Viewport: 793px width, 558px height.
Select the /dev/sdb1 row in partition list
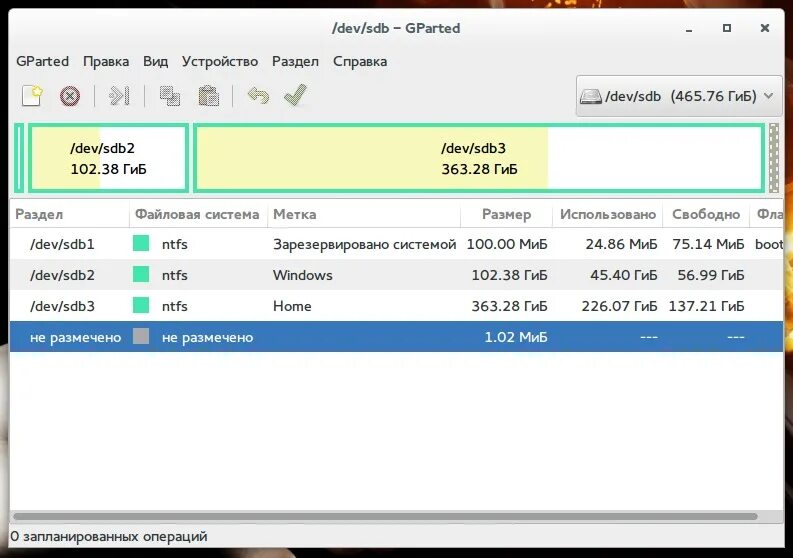(396, 244)
